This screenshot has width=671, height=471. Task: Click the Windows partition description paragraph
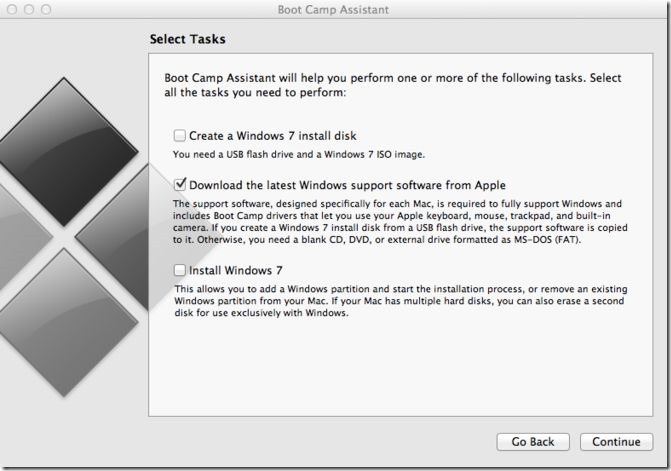pyautogui.click(x=401, y=301)
